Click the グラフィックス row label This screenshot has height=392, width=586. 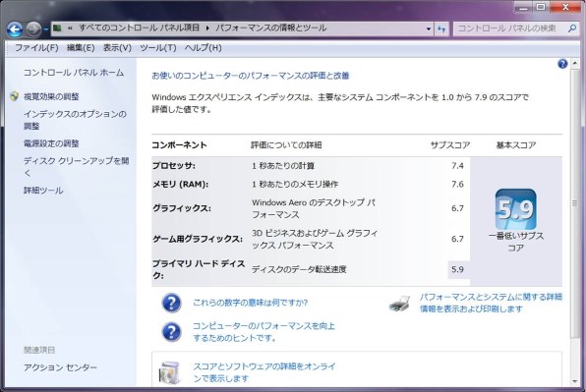pos(182,208)
